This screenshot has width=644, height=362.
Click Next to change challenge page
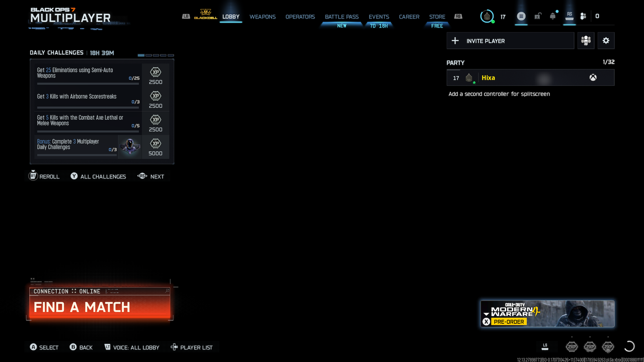pyautogui.click(x=151, y=176)
